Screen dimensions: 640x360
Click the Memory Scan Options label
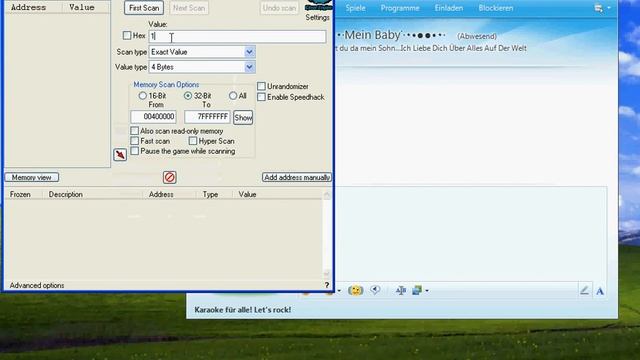click(166, 84)
